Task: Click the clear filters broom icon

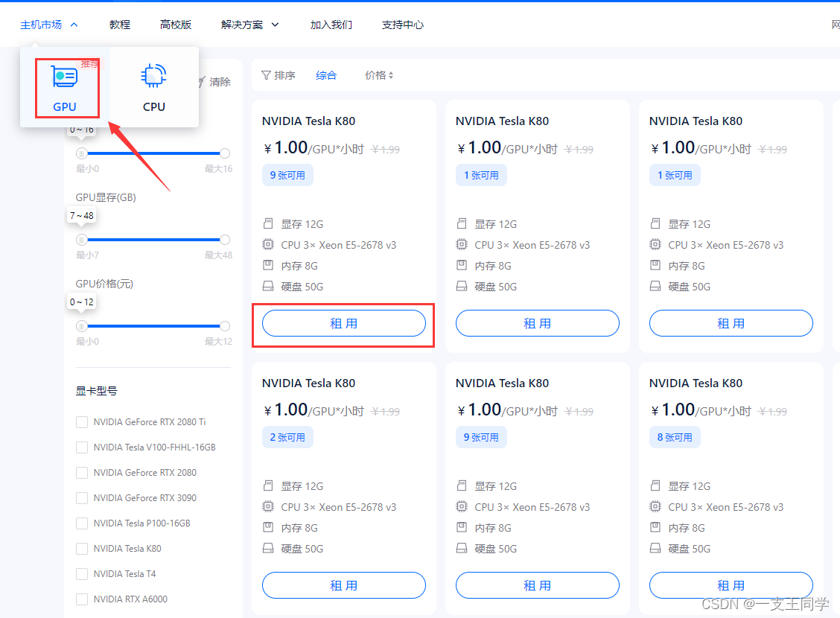Action: 201,82
